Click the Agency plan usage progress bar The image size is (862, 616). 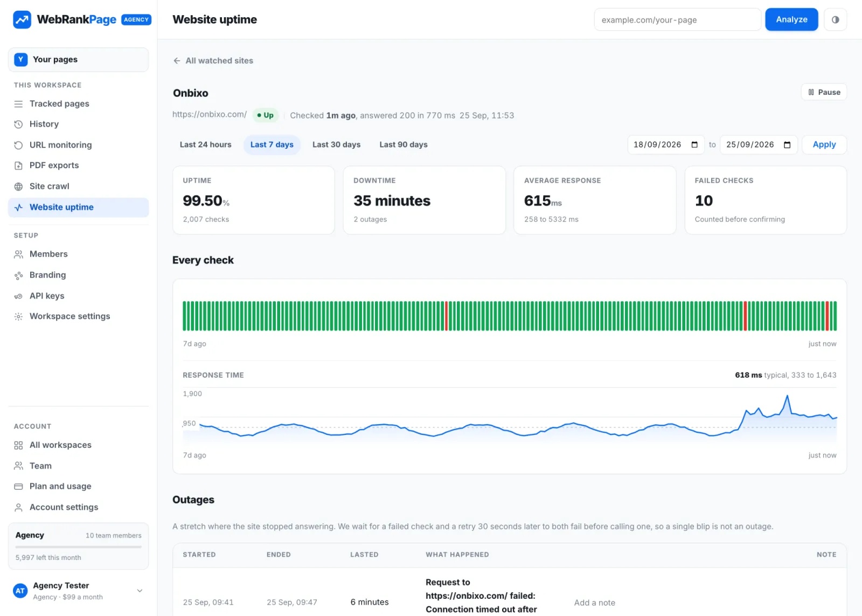tap(78, 547)
